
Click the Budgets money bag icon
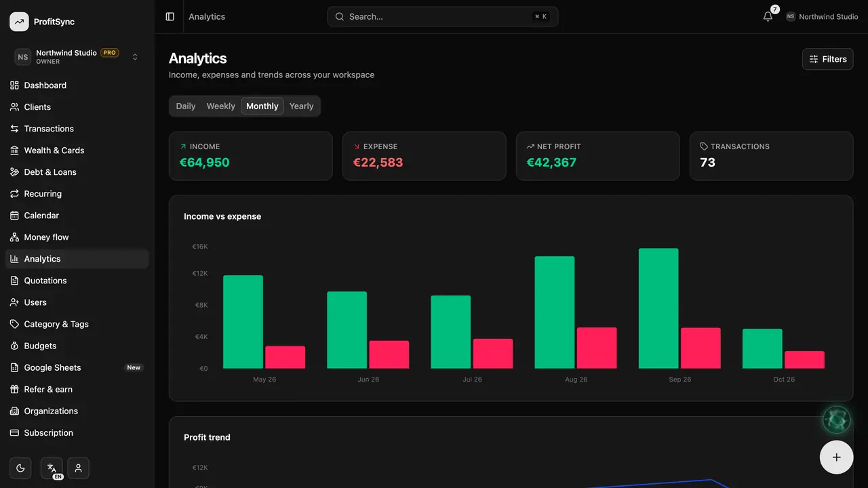point(14,346)
